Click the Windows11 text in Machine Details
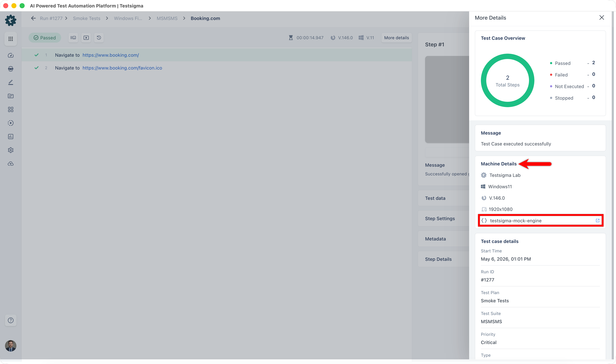The image size is (616, 364). pyautogui.click(x=500, y=187)
